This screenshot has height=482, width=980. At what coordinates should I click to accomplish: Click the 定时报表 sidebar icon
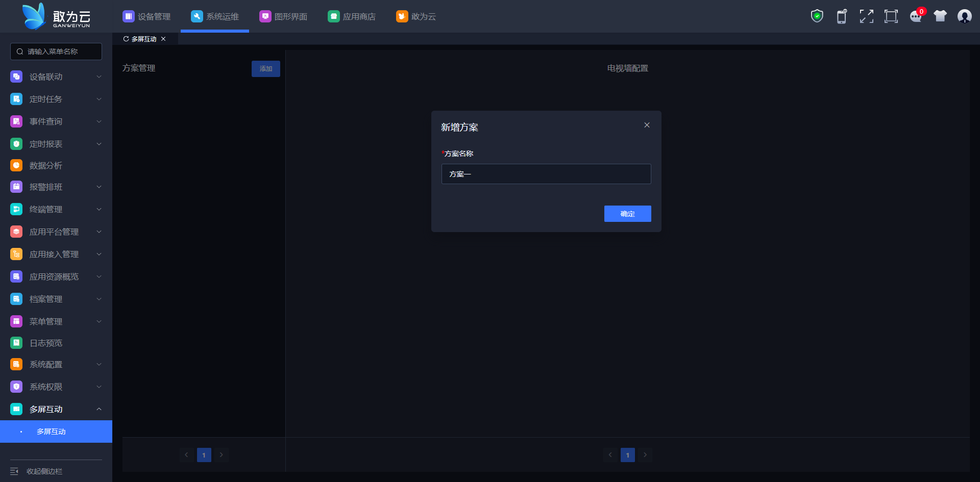16,144
